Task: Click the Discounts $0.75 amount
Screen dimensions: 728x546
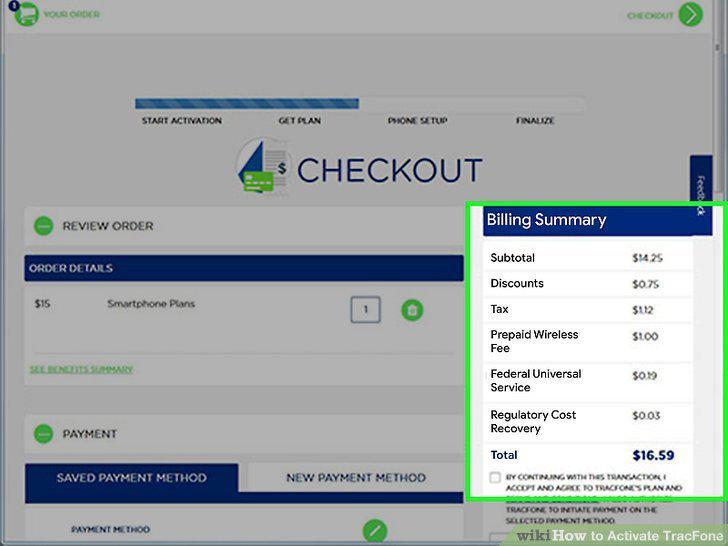Action: pyautogui.click(x=645, y=284)
